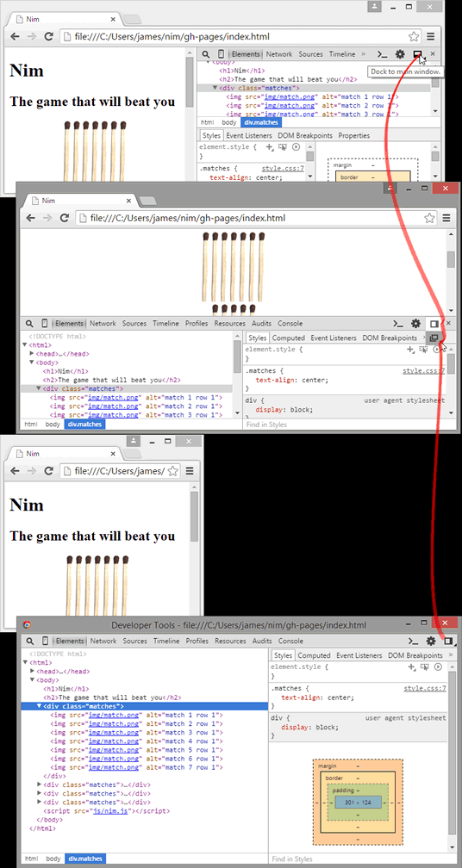The height and width of the screenshot is (868, 462).
Task: Open Console tab in Developer Tools window
Action: [290, 641]
